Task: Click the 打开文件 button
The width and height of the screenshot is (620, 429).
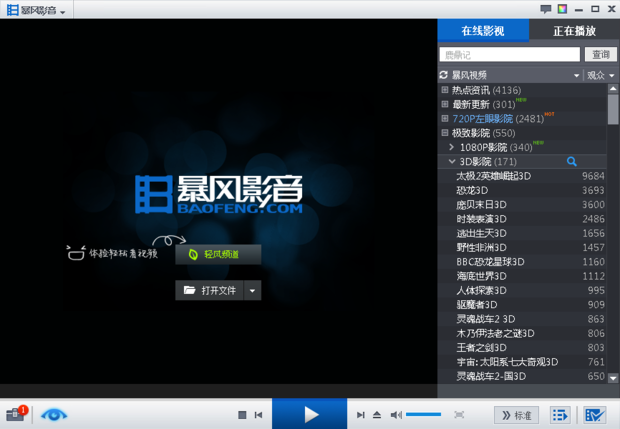Action: [x=209, y=291]
